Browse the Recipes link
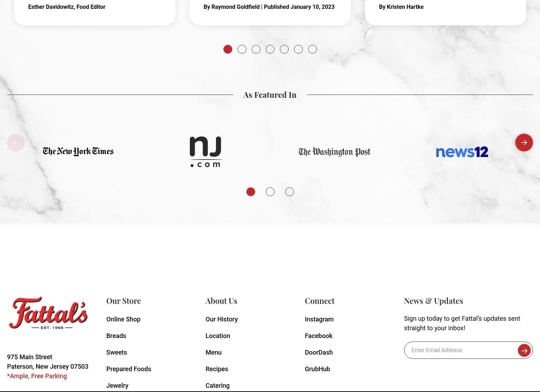The height and width of the screenshot is (392, 540). (x=217, y=369)
